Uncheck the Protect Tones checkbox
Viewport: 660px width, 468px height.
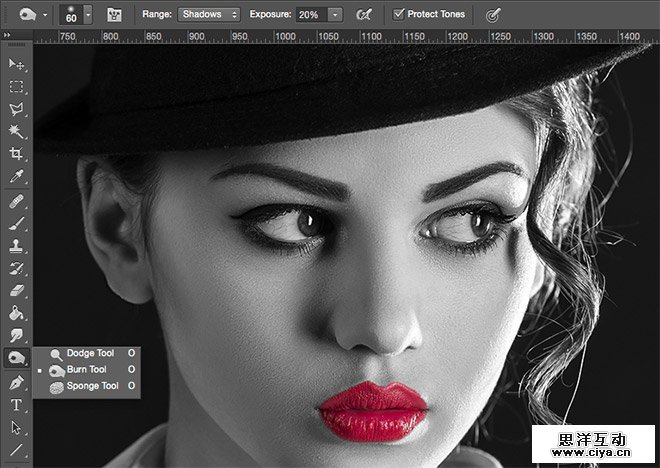click(399, 15)
